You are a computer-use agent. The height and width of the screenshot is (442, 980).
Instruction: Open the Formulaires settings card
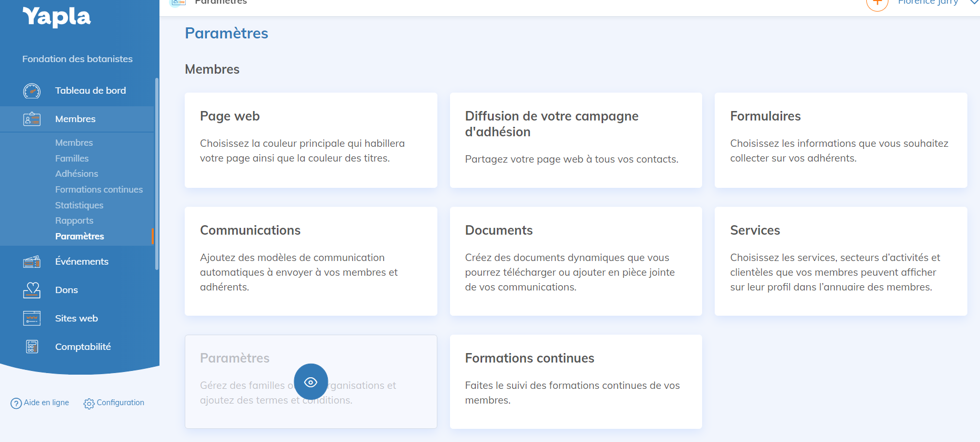pos(841,140)
